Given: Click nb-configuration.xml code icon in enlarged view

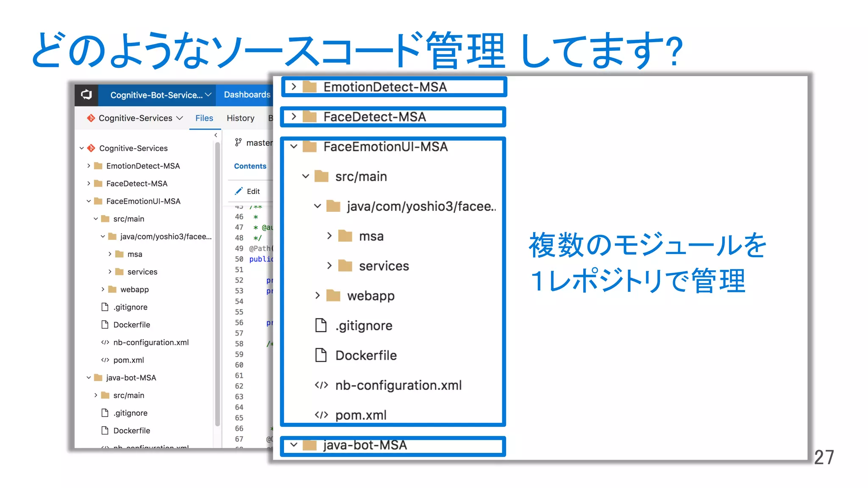Looking at the screenshot, I should 321,385.
